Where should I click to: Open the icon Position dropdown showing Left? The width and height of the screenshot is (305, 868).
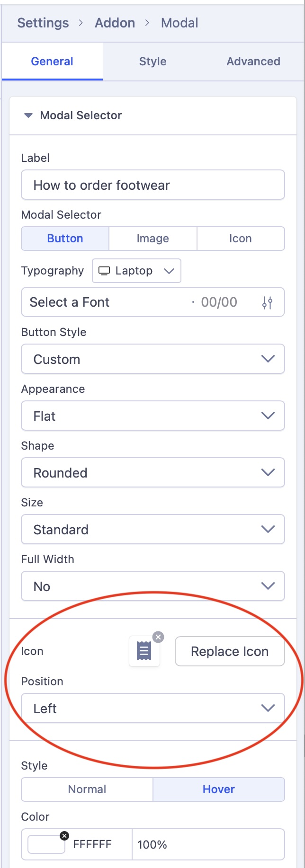pyautogui.click(x=152, y=709)
